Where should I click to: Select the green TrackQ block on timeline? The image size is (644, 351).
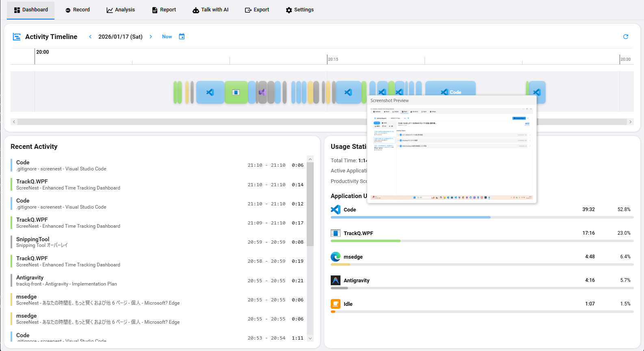point(236,92)
